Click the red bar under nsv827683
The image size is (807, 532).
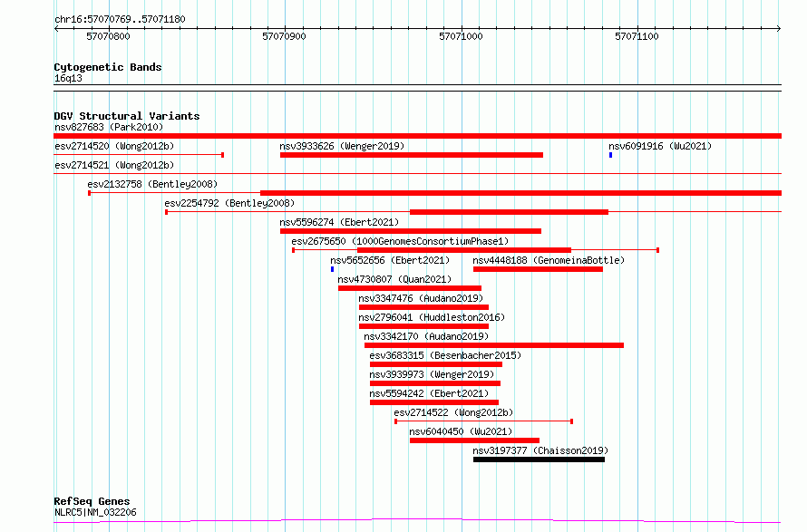[417, 136]
